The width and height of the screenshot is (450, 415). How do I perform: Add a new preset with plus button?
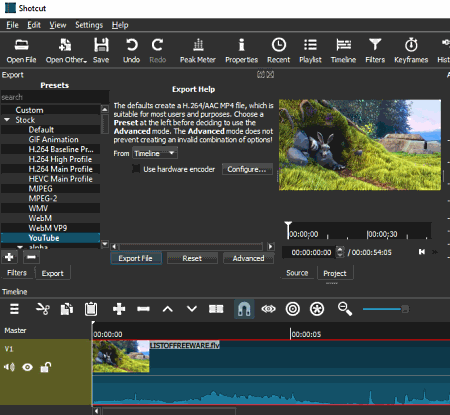[x=9, y=257]
